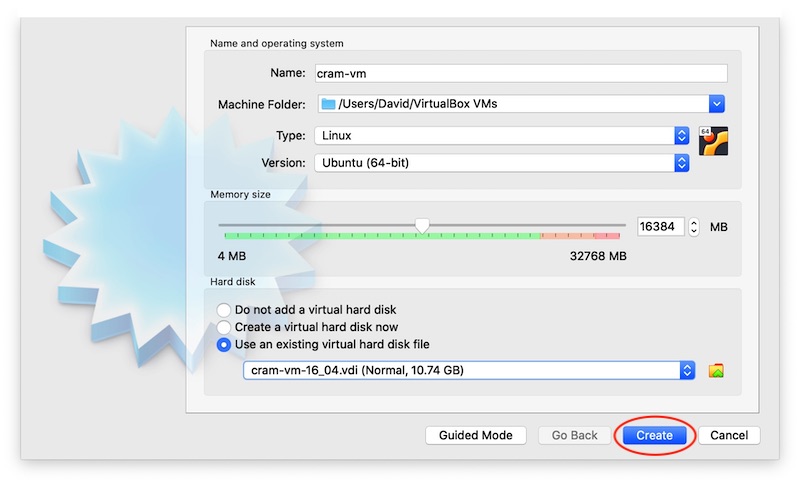Click the Name text field containing cram-vm
The height and width of the screenshot is (484, 800).
[520, 73]
